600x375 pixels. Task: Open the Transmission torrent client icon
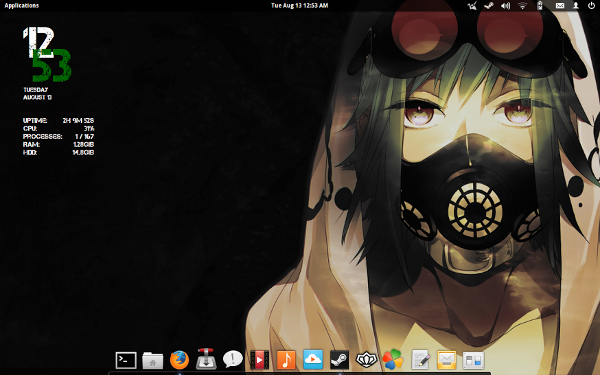pyautogui.click(x=206, y=359)
